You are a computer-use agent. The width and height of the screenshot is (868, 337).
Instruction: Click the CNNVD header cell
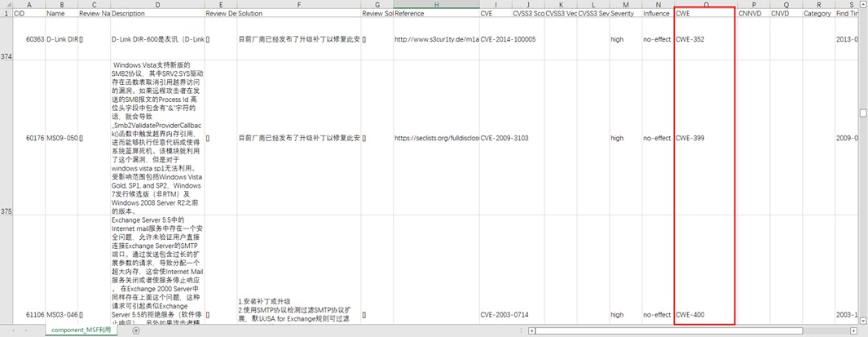(753, 13)
